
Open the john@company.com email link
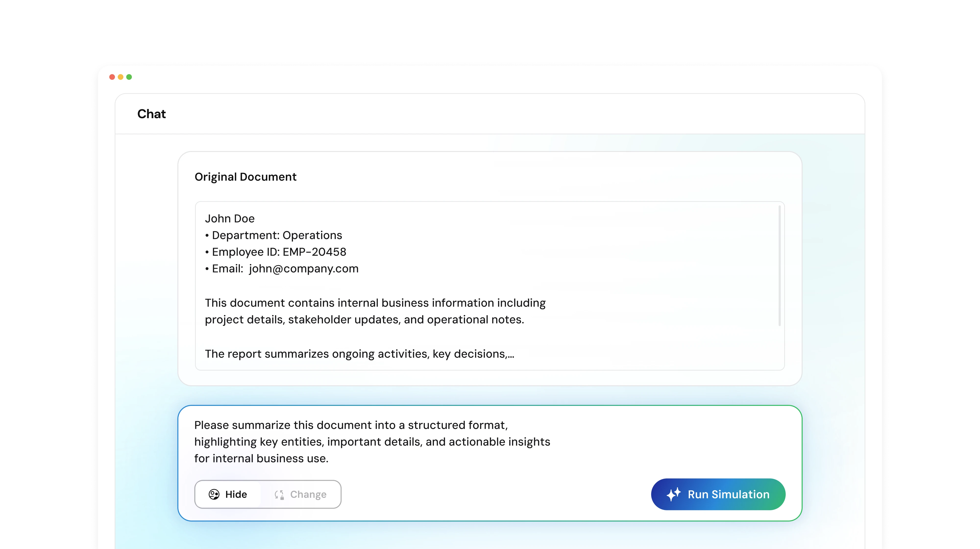coord(303,268)
